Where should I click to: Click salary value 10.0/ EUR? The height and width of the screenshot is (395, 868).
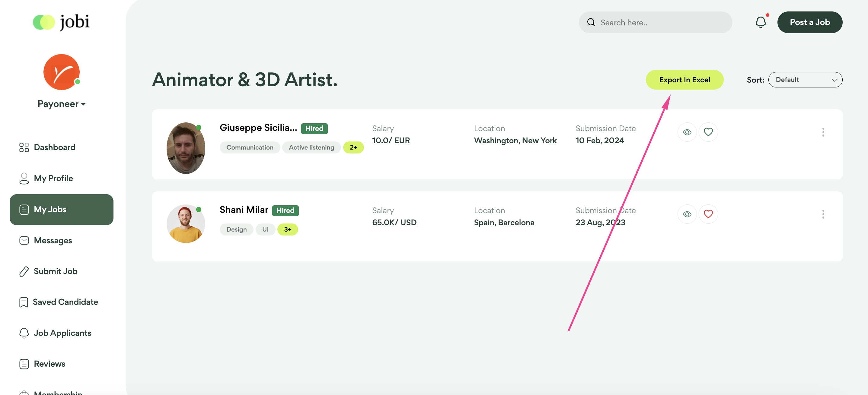click(x=391, y=141)
